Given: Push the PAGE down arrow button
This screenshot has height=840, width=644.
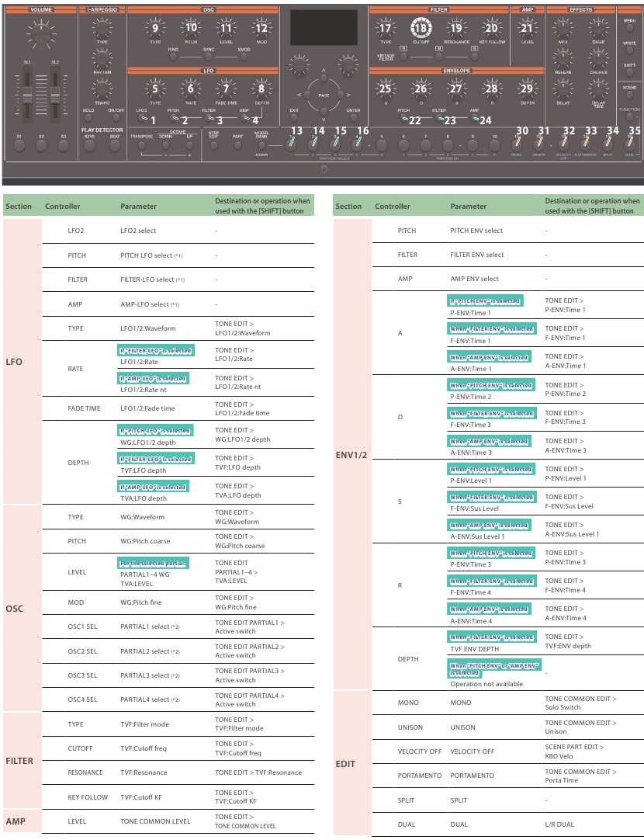Looking at the screenshot, I should click(324, 112).
